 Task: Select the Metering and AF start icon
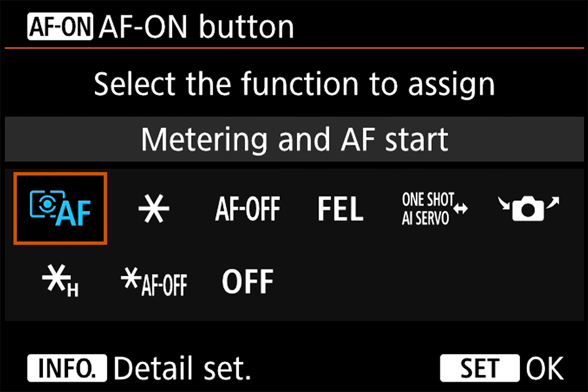[61, 208]
